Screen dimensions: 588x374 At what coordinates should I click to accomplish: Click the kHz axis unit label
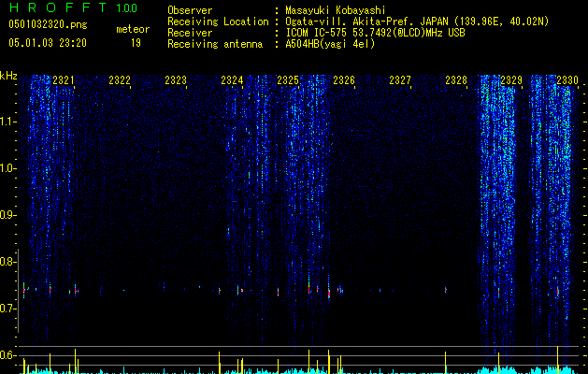tap(8, 76)
